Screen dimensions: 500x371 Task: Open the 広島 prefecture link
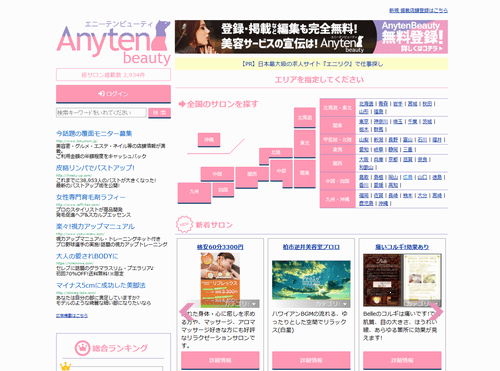click(x=408, y=177)
